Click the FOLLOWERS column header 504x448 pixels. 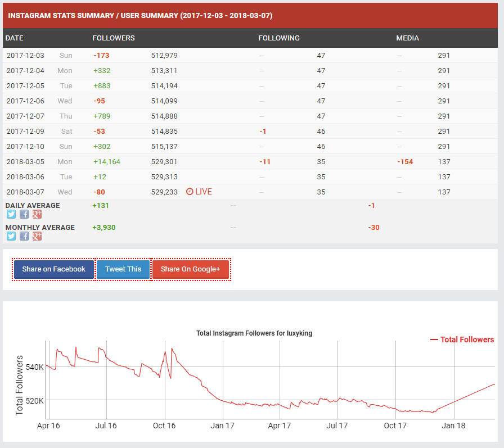[114, 38]
